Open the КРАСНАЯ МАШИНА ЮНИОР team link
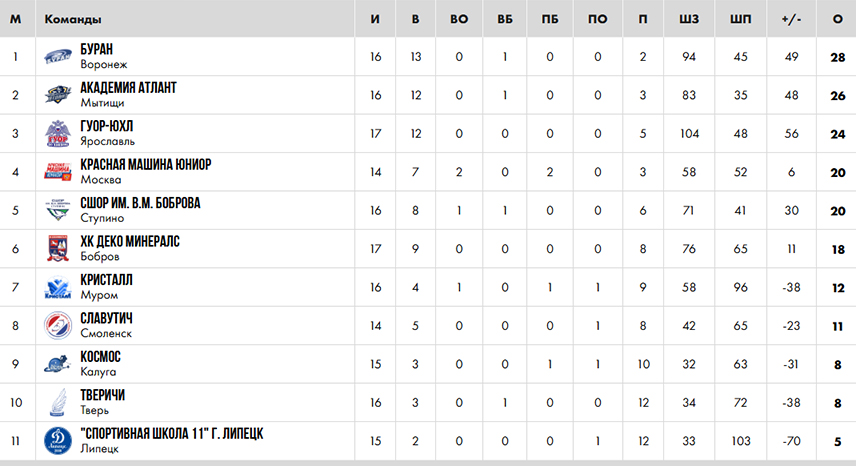The width and height of the screenshot is (856, 466). click(x=146, y=164)
